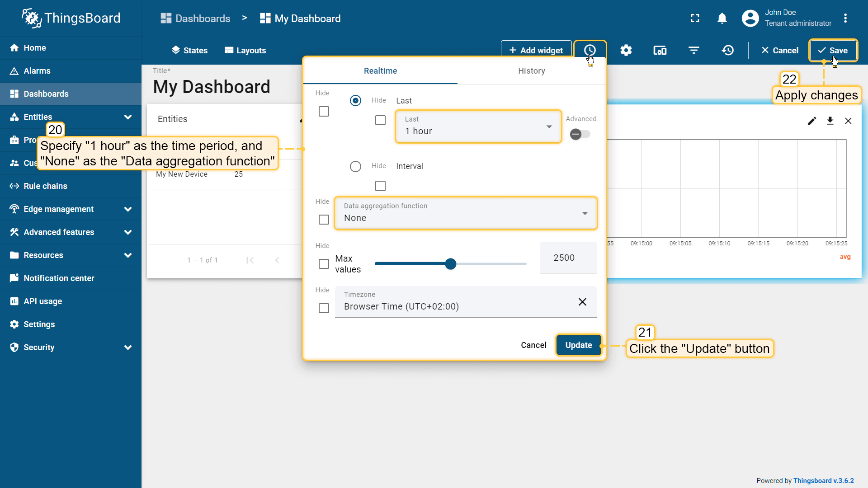Click the My Dashboard title field

tap(212, 86)
